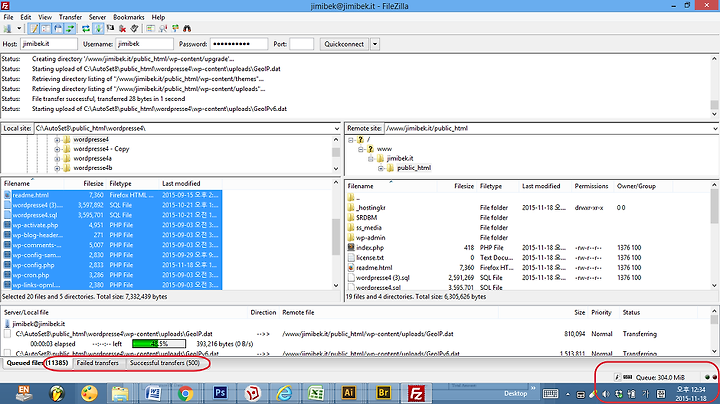Viewport: 720px width, 404px height.
Task: Open Site Manager dropdown arrow
Action: (x=19, y=28)
